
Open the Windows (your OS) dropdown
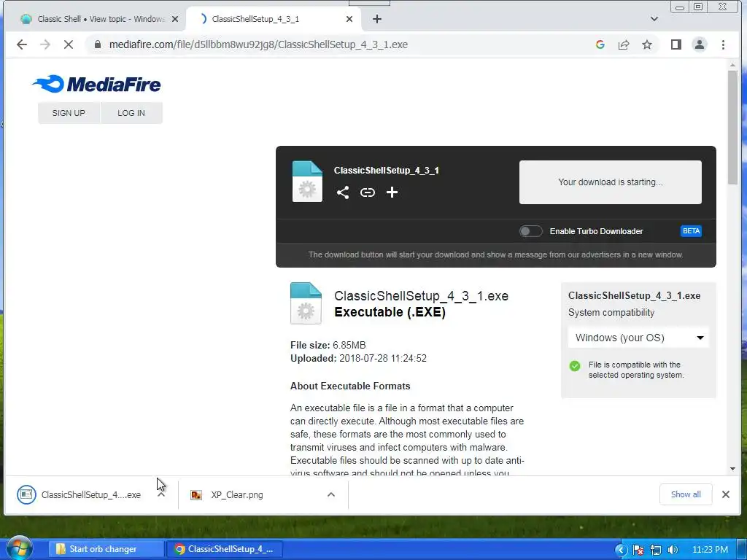639,338
